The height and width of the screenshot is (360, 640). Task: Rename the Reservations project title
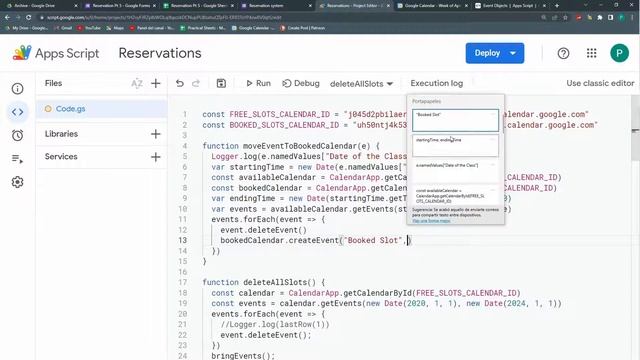[160, 53]
